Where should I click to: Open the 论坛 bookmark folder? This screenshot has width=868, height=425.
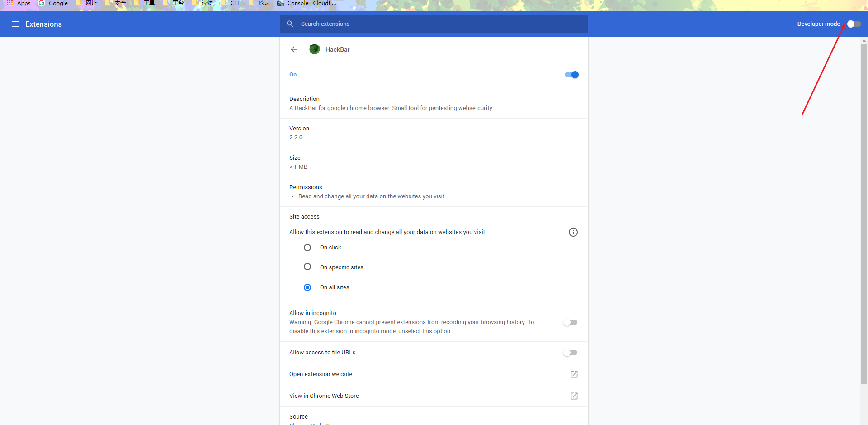(259, 3)
